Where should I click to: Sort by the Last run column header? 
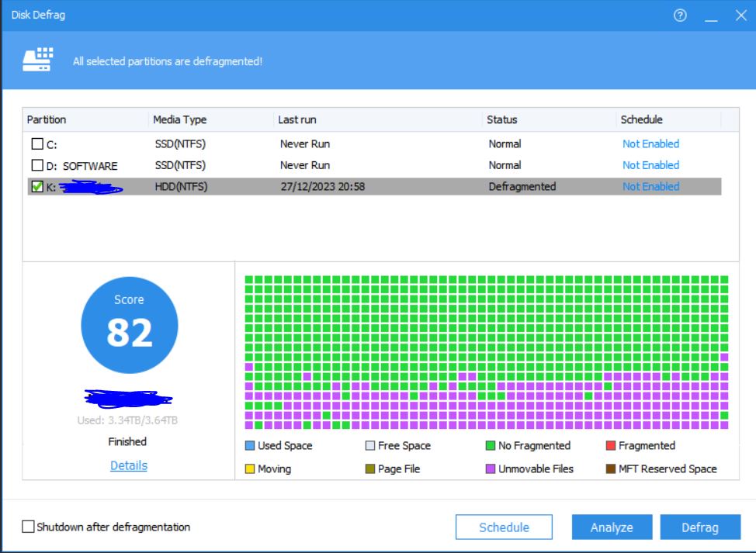(378, 119)
